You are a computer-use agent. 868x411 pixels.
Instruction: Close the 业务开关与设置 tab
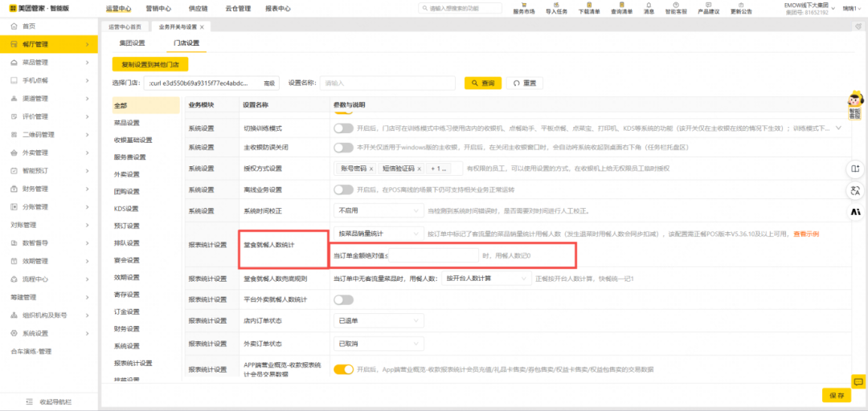(x=203, y=27)
